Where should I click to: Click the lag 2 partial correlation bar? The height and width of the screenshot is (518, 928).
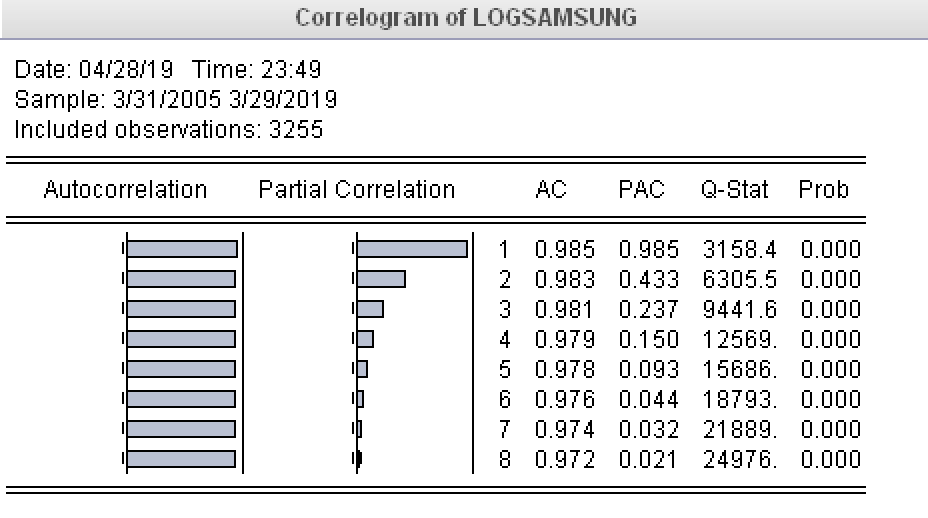pyautogui.click(x=380, y=279)
